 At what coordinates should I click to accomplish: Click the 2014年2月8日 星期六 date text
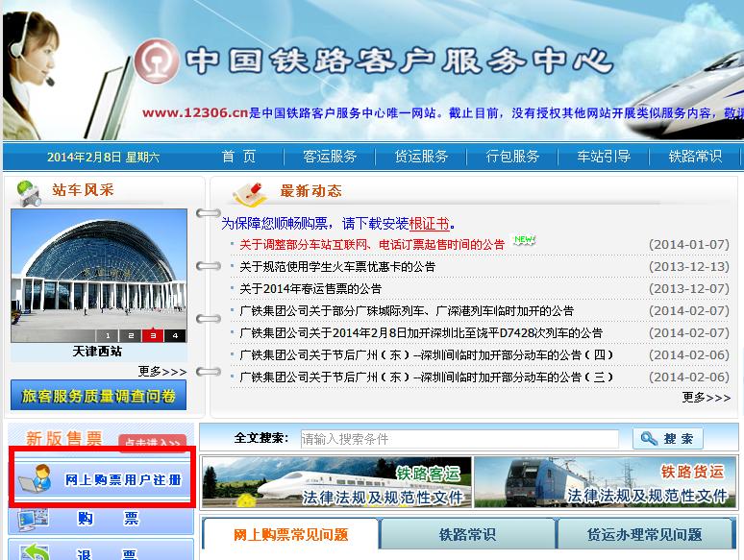(103, 157)
